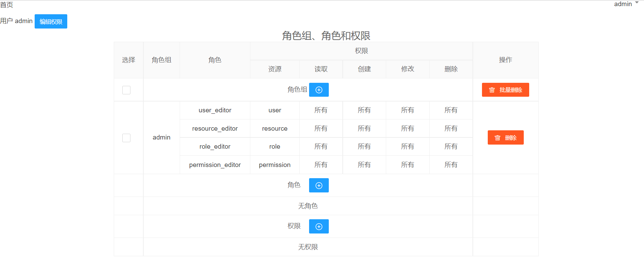Click the add permission plus icon
Screen dimensions: 644x262
[x=319, y=227]
